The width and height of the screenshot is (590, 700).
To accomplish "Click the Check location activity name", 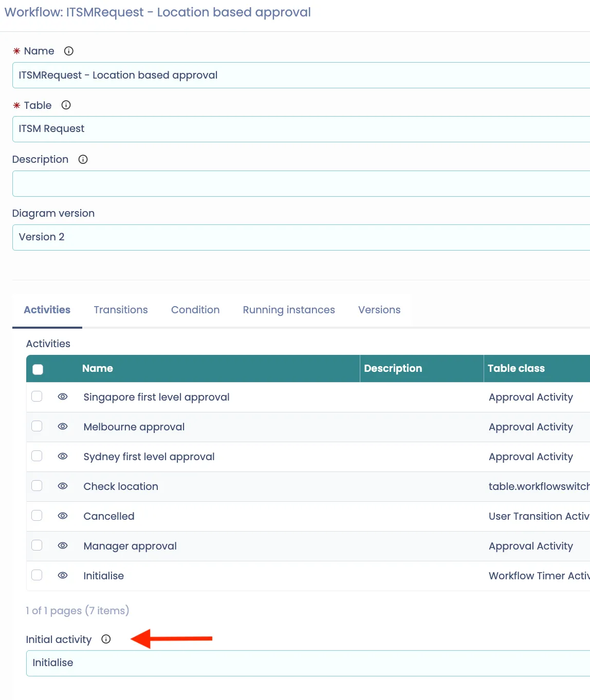I will 121,486.
